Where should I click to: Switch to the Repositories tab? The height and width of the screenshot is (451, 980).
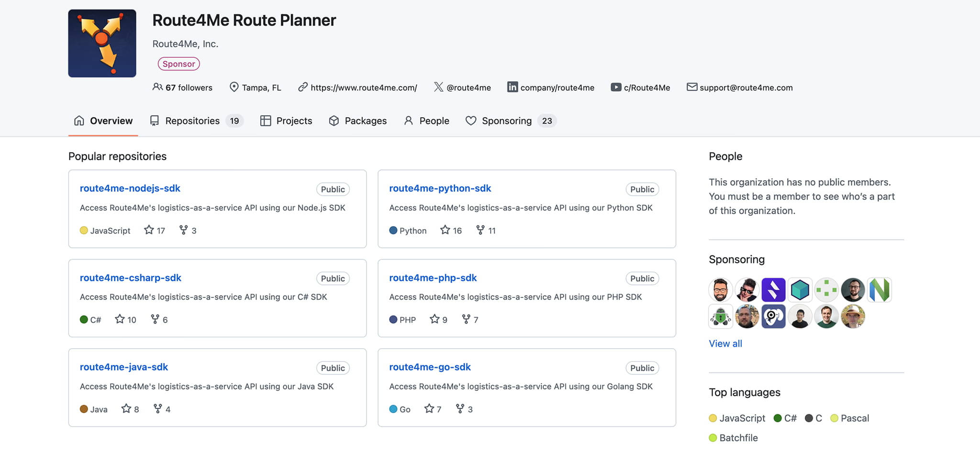[x=197, y=121]
